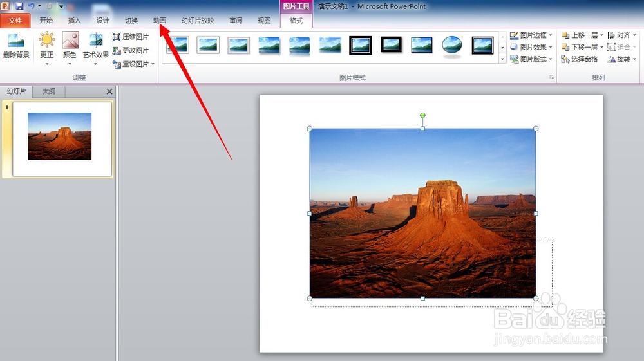Click the Save icon in quick access toolbar
Screen dimensions: 644x361
pos(19,6)
